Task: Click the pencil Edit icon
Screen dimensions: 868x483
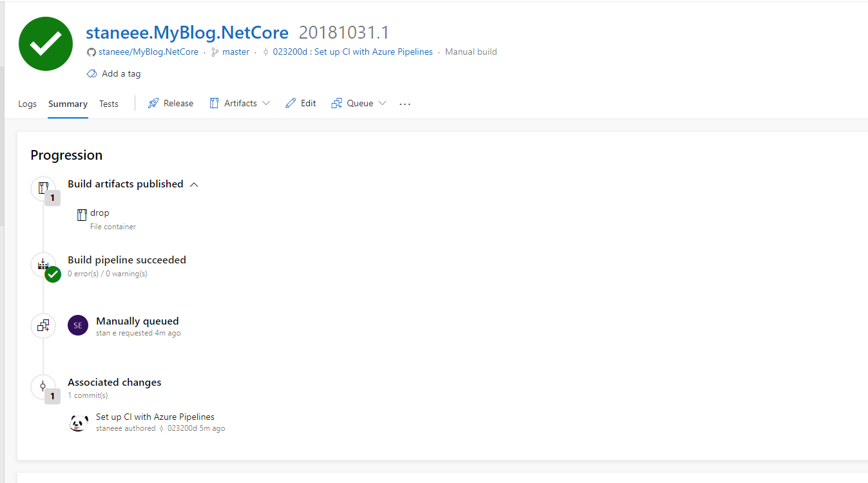Action: 291,104
